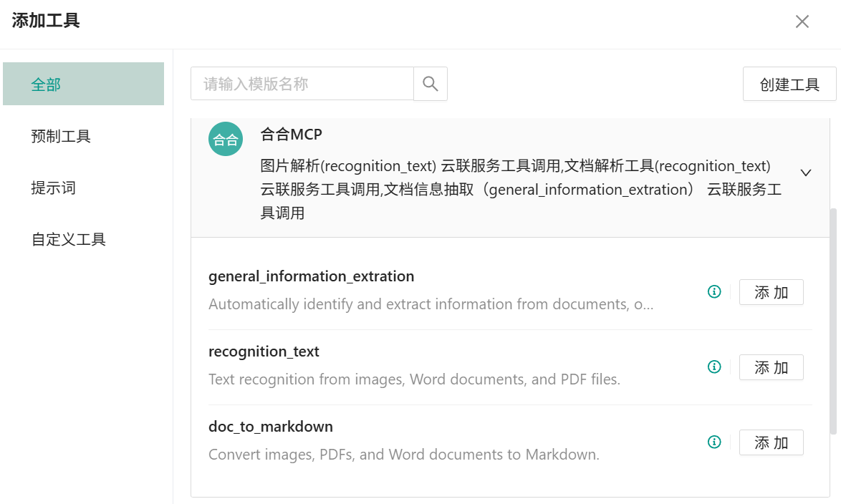Show info for general_information_extration tool

[714, 292]
